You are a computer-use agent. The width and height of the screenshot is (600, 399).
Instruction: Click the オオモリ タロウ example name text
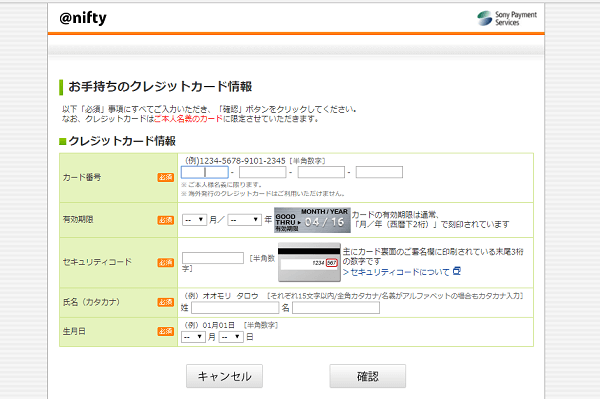(x=231, y=296)
